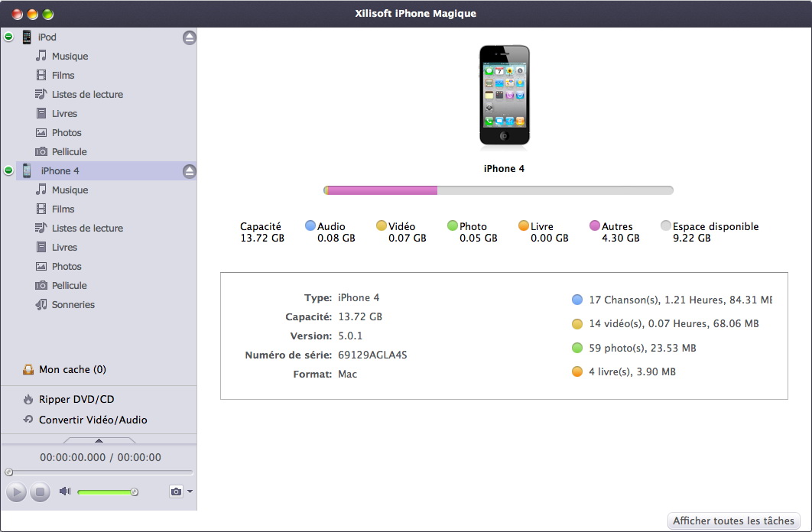Open Pellicule under iPhone 4
This screenshot has height=532, width=812.
coord(60,286)
